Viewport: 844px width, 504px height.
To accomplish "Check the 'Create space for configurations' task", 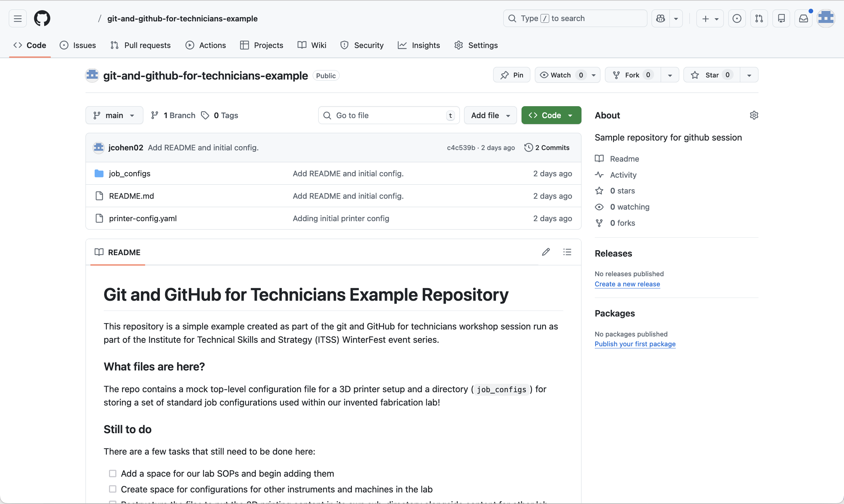I will (x=113, y=489).
